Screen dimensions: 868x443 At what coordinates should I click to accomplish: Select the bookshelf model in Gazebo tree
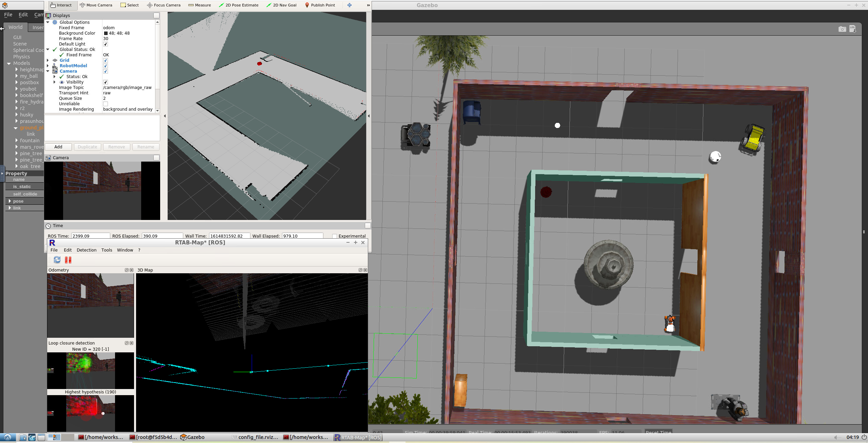point(31,95)
